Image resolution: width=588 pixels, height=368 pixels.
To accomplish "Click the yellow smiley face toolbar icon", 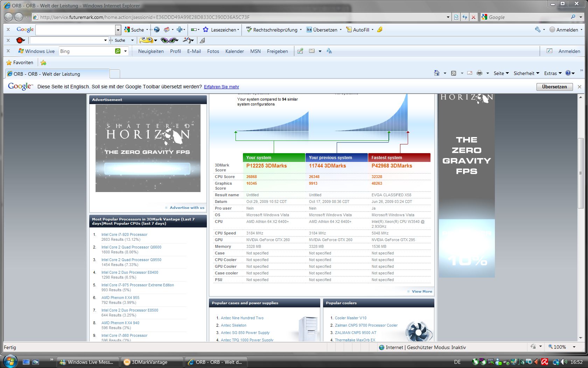I will click(x=146, y=40).
